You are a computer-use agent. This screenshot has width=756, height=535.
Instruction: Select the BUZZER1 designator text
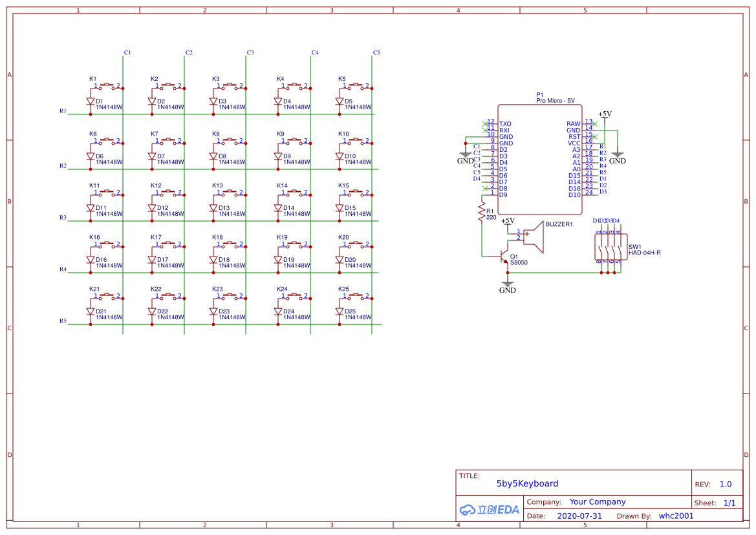point(559,224)
